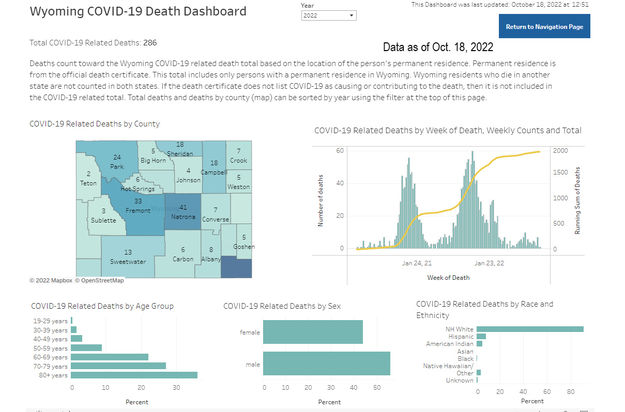
Task: Click Big Horn county on the map
Action: point(153,156)
